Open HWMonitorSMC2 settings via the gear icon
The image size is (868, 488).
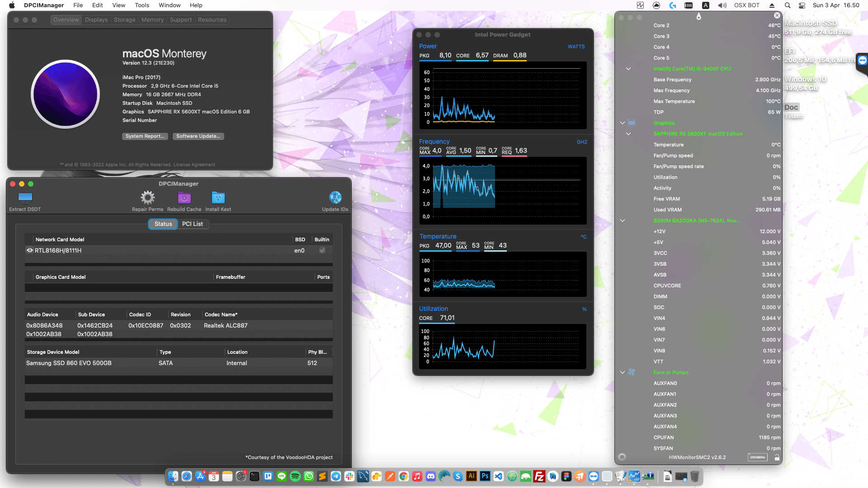tap(622, 457)
